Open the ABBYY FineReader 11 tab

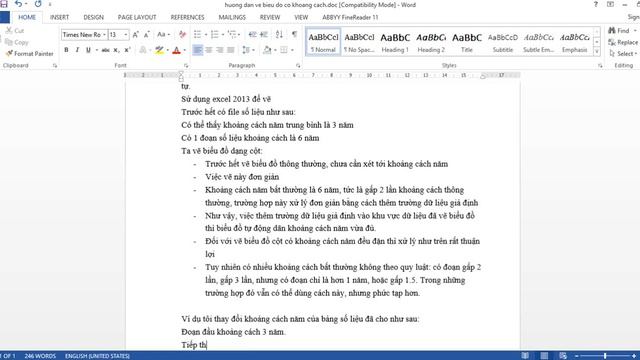(350, 17)
